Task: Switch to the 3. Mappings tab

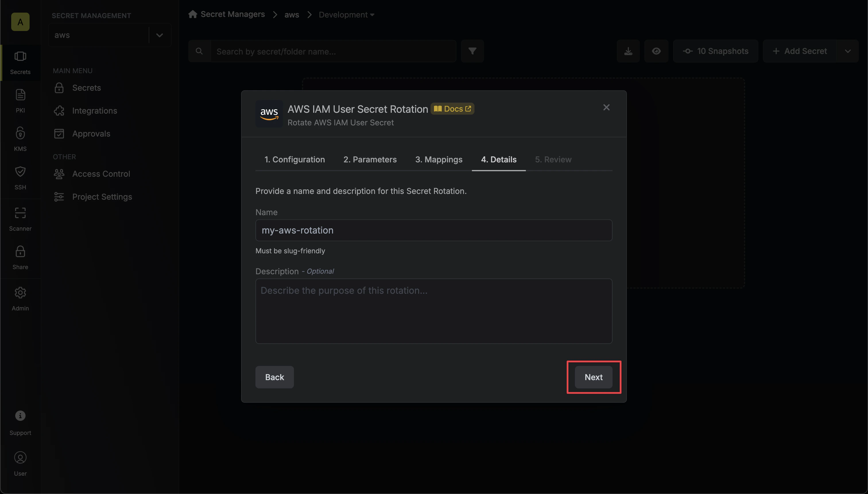Action: pyautogui.click(x=439, y=160)
